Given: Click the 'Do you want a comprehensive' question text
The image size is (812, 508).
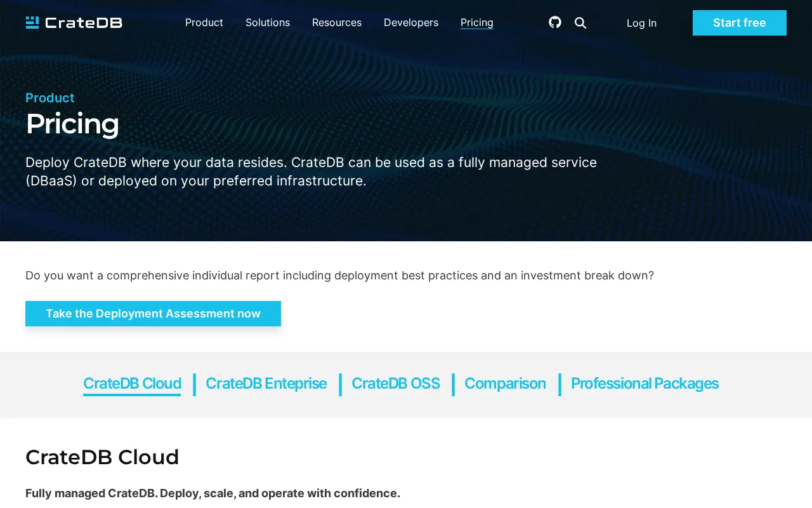Looking at the screenshot, I should [x=339, y=276].
